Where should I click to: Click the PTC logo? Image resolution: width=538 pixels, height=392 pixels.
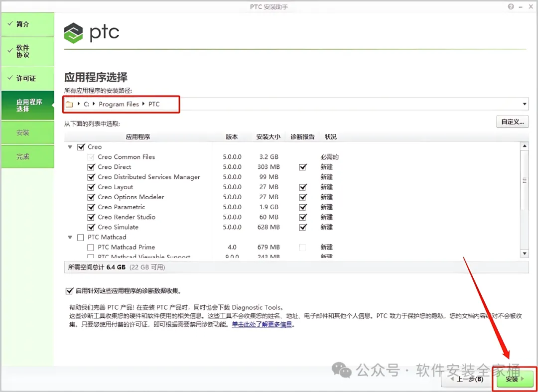(92, 32)
